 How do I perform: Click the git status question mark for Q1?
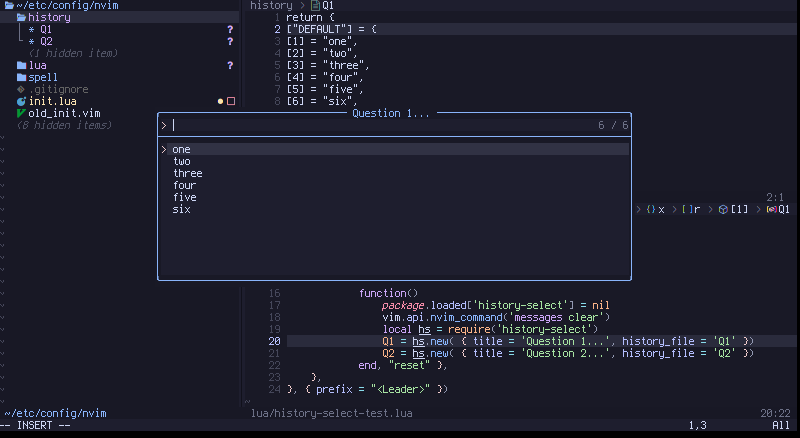tap(230, 30)
